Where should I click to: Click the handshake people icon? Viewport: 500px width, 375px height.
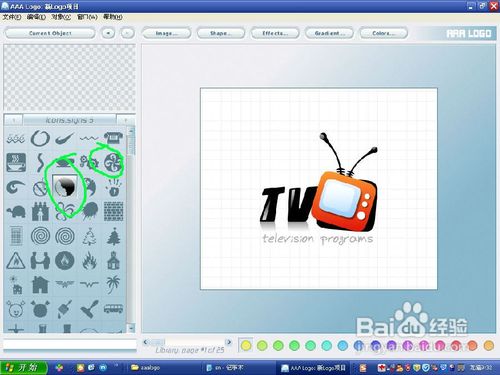[40, 260]
